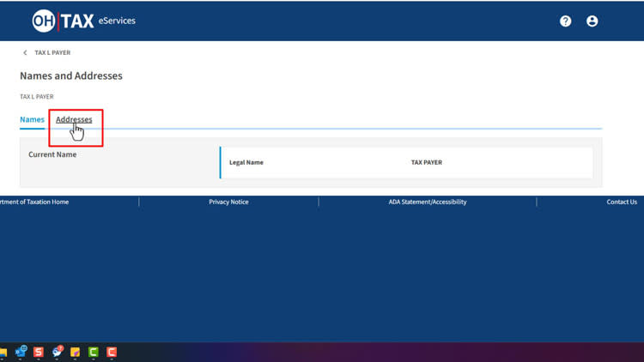644x362 pixels.
Task: Open the red S app in taskbar
Action: [39, 352]
